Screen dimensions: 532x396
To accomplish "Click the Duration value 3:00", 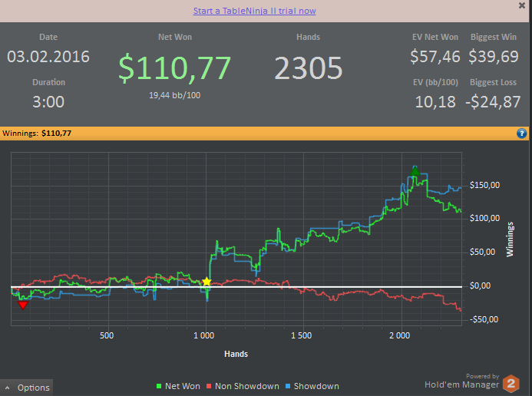I will 48,102.
